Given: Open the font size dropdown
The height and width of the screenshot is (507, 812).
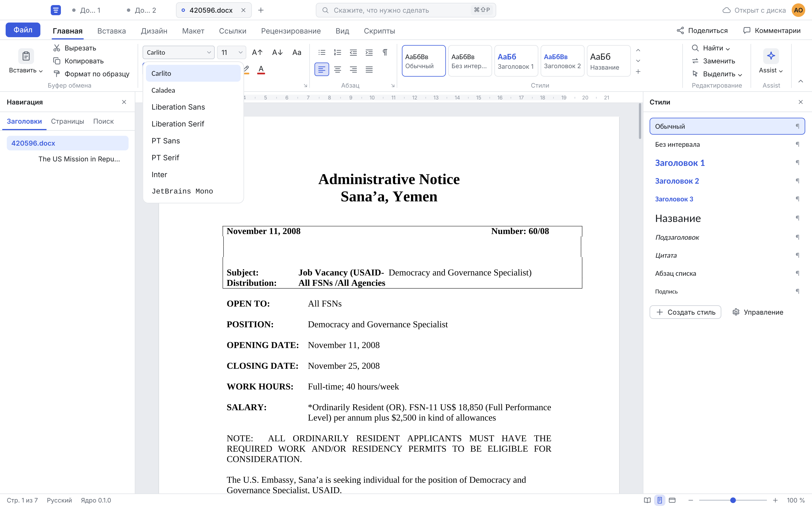Looking at the screenshot, I should coord(231,52).
